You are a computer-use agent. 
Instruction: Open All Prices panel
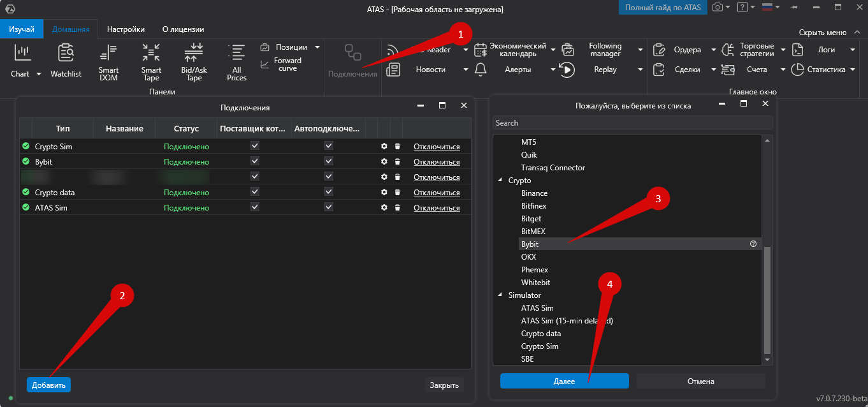(236, 62)
